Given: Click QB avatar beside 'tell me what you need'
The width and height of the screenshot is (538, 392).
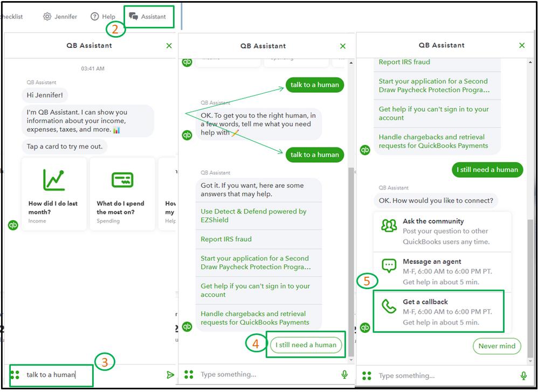Looking at the screenshot, I should point(187,135).
